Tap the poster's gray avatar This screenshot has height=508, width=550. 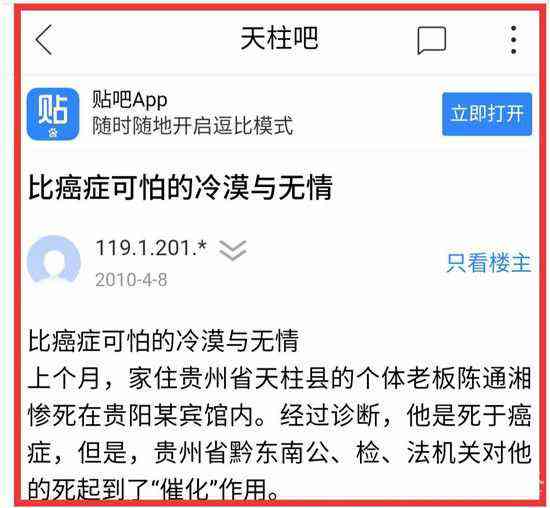[54, 260]
